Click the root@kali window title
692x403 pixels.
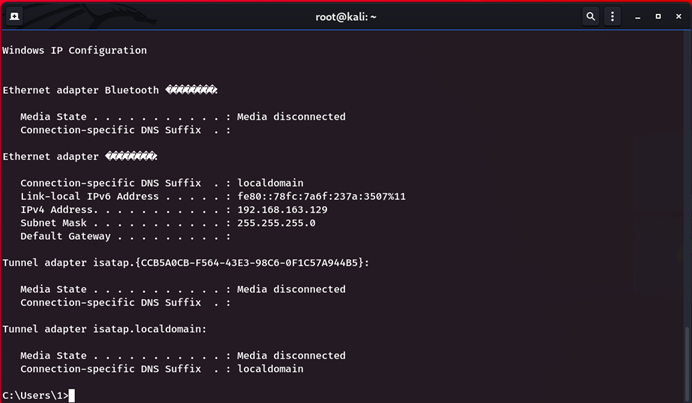pyautogui.click(x=345, y=17)
